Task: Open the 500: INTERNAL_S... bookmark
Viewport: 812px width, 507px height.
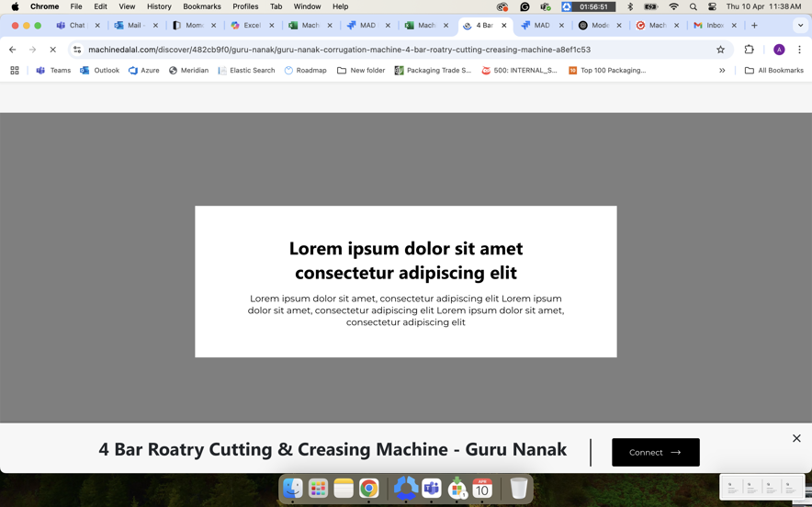Action: pos(519,71)
